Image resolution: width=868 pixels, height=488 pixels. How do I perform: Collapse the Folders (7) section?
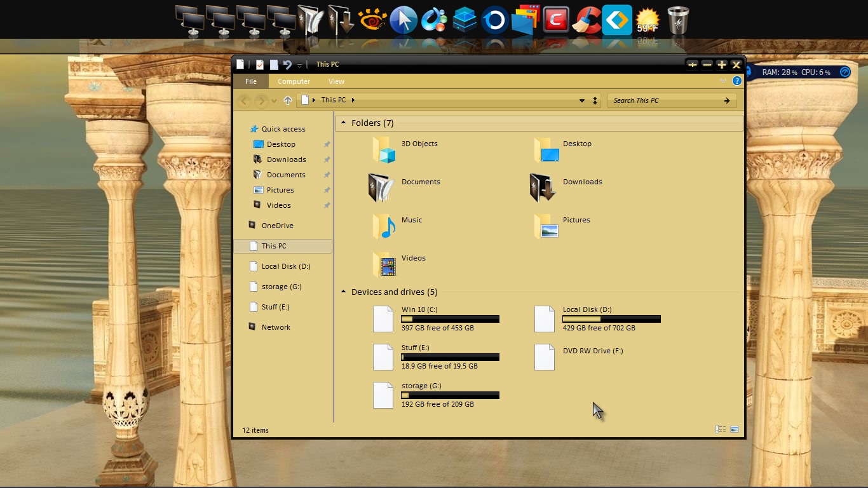(x=344, y=122)
